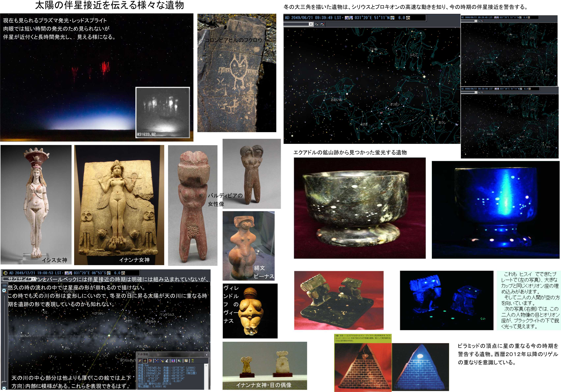Click the copy clipboard icon in 天体情報 toolbar
Viewport: 561px width, 392px height.
(186, 361)
